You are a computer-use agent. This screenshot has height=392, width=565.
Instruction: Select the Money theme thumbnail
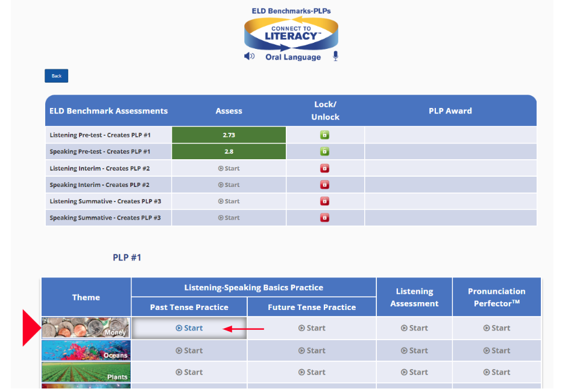[x=86, y=328]
